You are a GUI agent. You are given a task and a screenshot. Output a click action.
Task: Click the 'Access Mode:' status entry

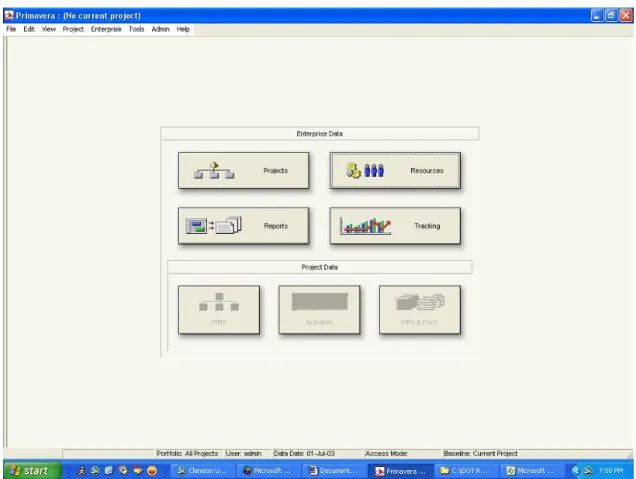(x=387, y=453)
